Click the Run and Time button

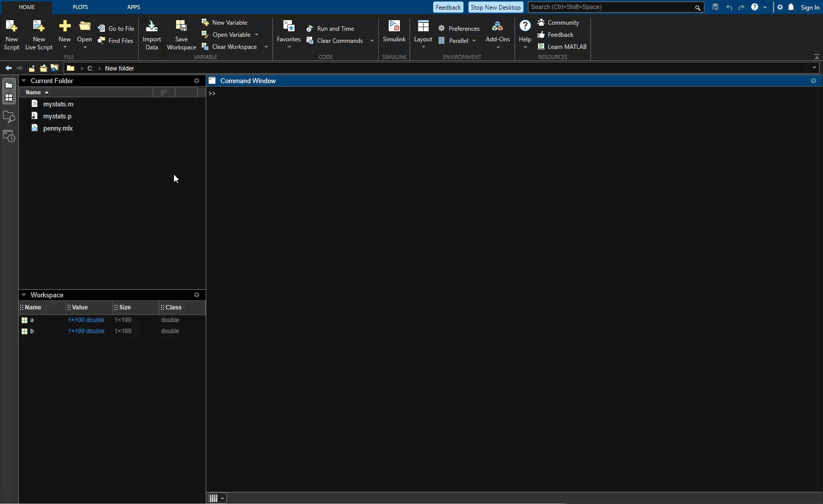click(x=330, y=29)
